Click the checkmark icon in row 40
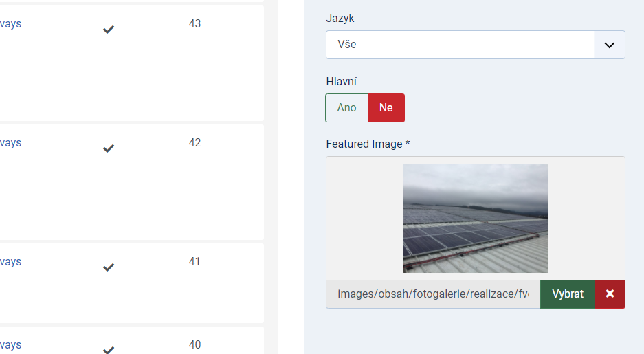Image resolution: width=644 pixels, height=354 pixels. coord(109,350)
